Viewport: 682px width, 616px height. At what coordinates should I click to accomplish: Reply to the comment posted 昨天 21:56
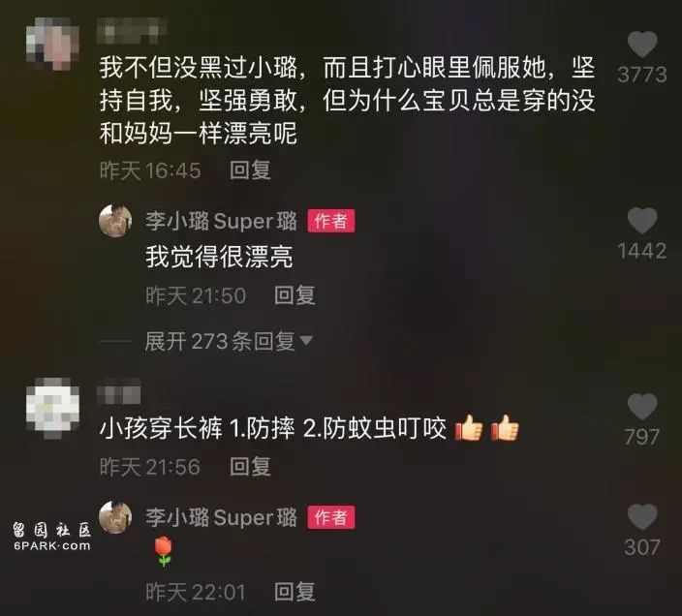click(250, 467)
